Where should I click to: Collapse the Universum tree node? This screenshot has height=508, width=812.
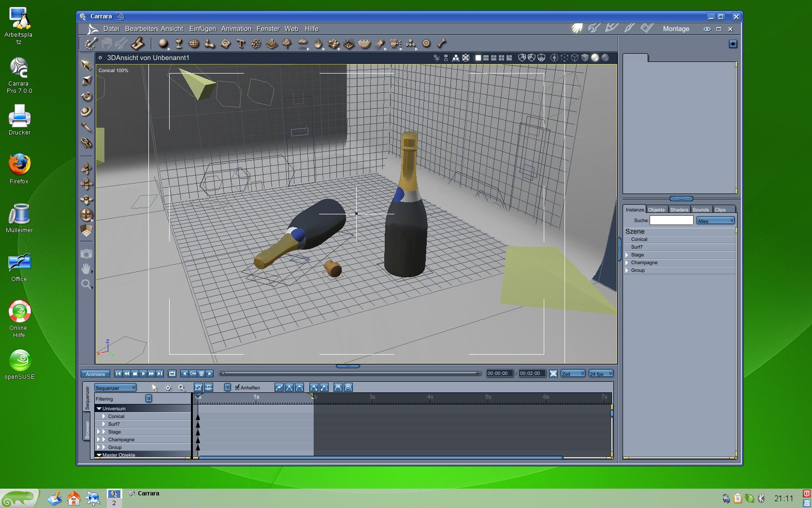pyautogui.click(x=99, y=409)
